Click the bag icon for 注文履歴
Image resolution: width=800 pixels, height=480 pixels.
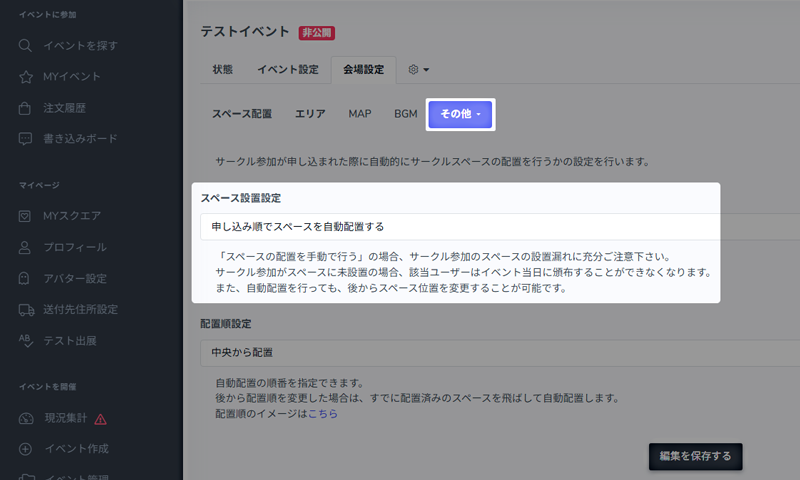[x=25, y=108]
